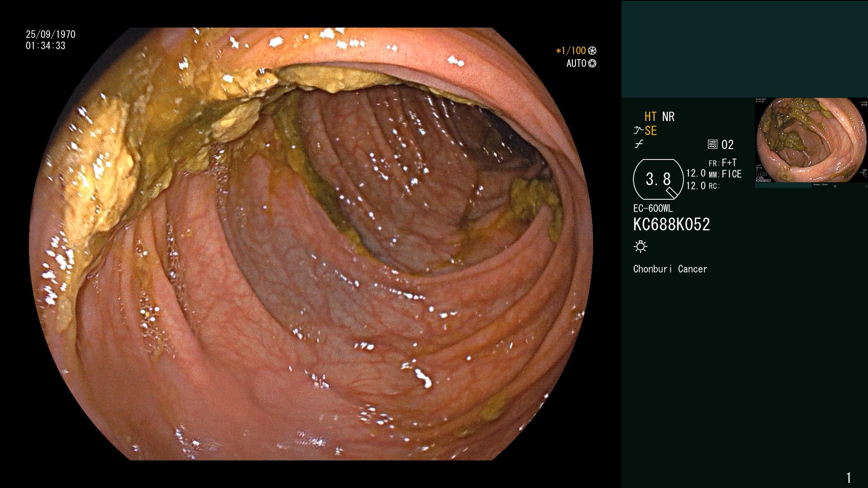Click the iris icon beside AUTO

pyautogui.click(x=592, y=63)
